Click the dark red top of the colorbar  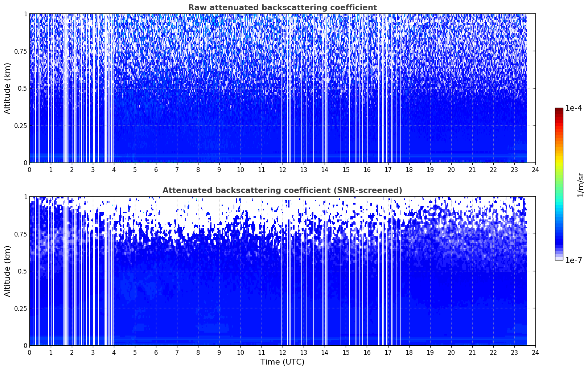coord(559,110)
